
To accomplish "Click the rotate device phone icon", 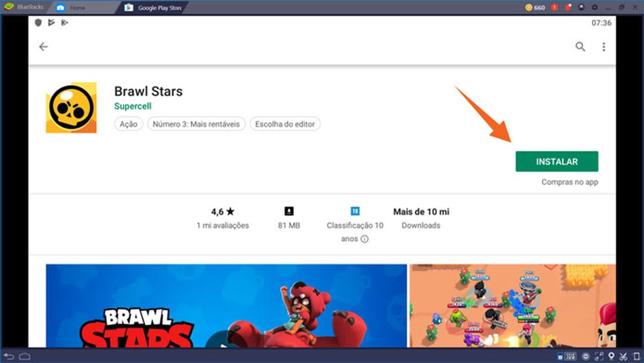I will click(x=637, y=356).
